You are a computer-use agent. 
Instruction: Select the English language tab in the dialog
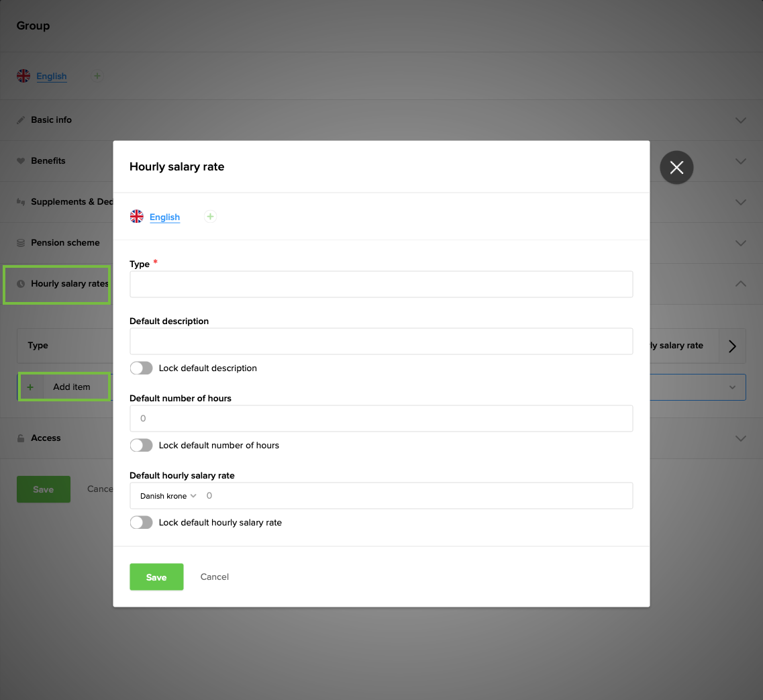coord(165,217)
